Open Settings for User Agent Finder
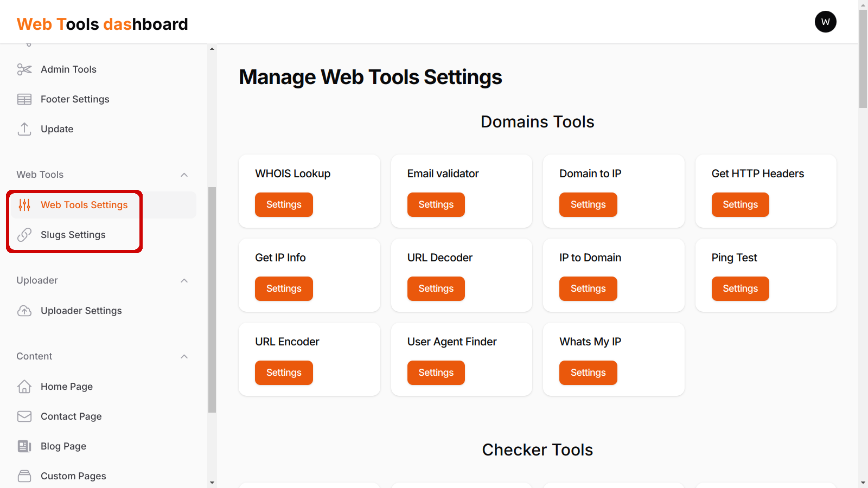The width and height of the screenshot is (868, 488). pos(436,373)
